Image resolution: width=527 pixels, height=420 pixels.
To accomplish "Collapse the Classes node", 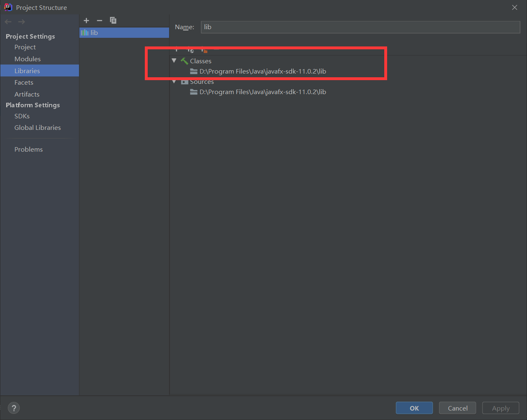I will 174,61.
